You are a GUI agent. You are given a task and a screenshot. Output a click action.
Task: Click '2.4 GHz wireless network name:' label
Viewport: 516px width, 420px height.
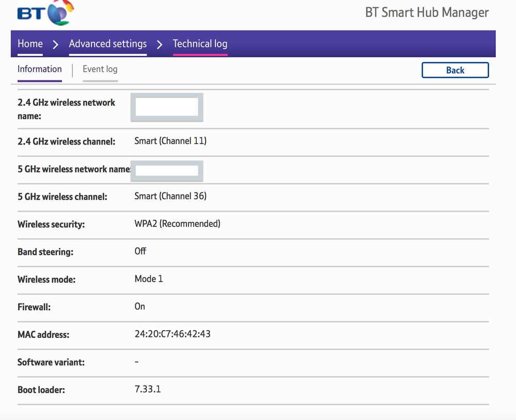coord(66,109)
